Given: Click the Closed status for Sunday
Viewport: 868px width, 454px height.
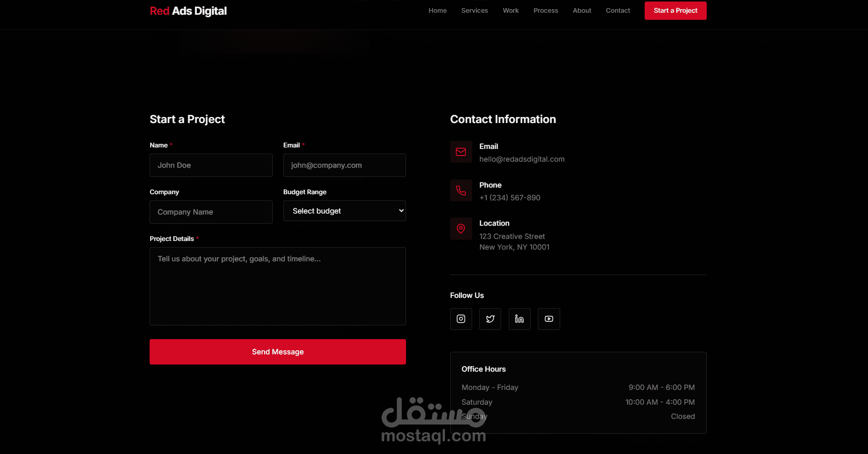Looking at the screenshot, I should tap(683, 416).
